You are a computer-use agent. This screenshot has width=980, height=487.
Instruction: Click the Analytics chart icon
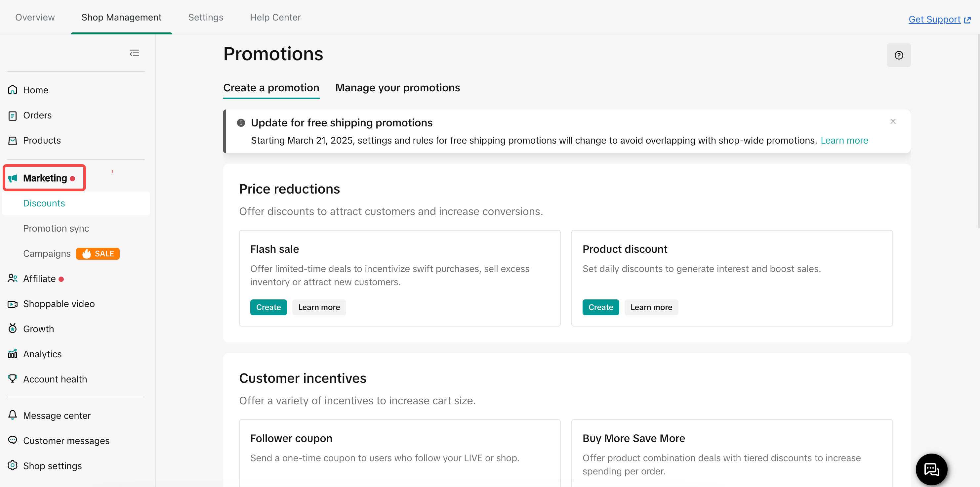click(x=13, y=354)
